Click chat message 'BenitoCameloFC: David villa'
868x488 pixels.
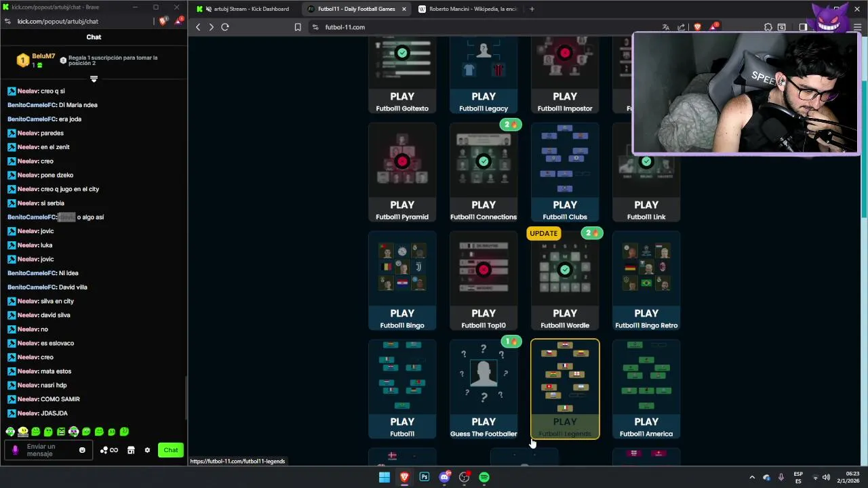pos(47,287)
